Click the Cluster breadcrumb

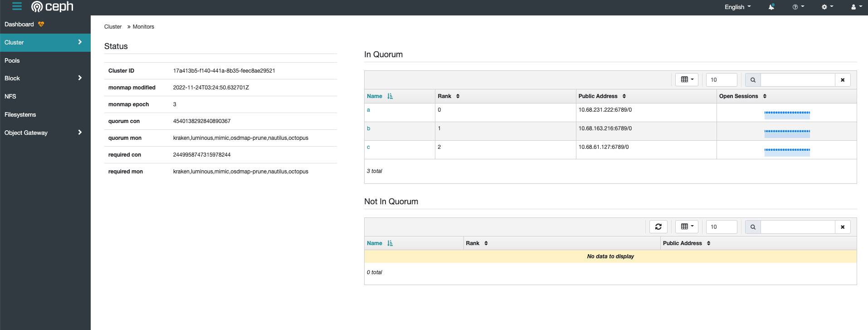pyautogui.click(x=113, y=27)
